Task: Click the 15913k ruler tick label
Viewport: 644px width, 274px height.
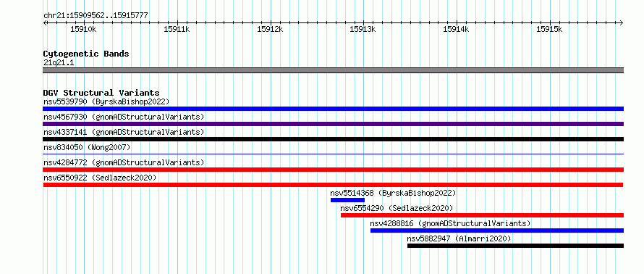Action: tap(363, 29)
